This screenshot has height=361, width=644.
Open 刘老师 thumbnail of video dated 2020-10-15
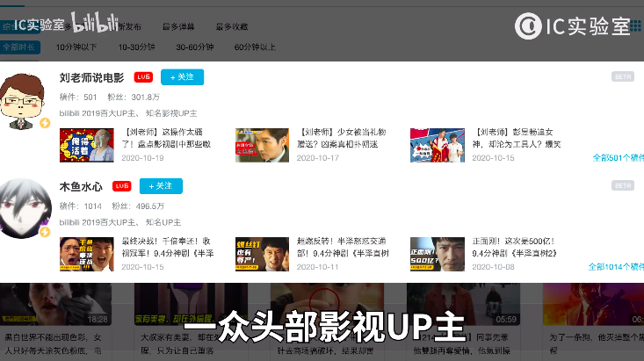[438, 146]
